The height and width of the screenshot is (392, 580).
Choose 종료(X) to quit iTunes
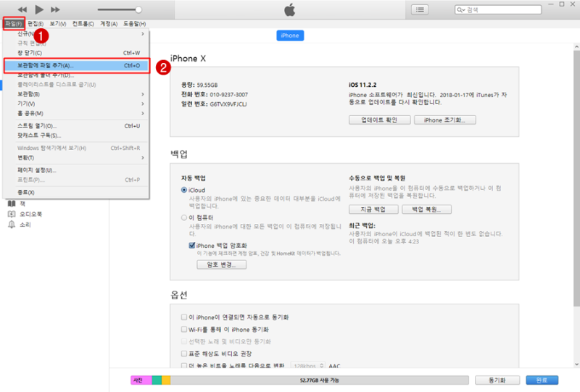pyautogui.click(x=77, y=192)
